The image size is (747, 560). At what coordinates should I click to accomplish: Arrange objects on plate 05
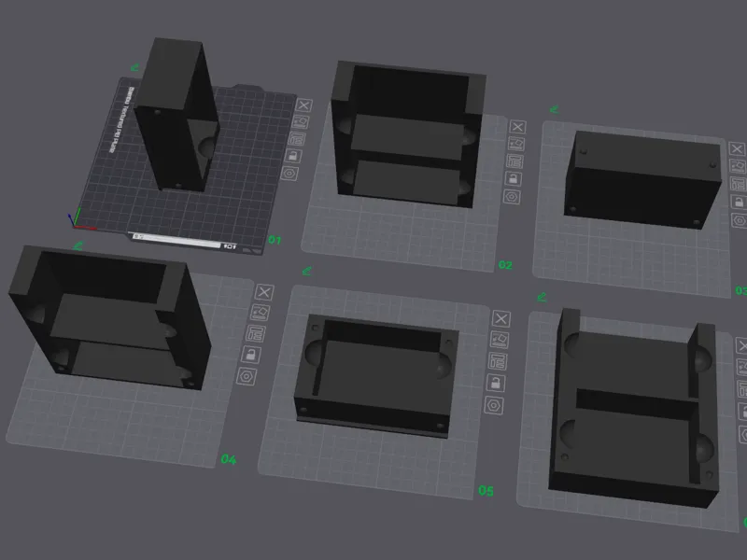point(498,361)
